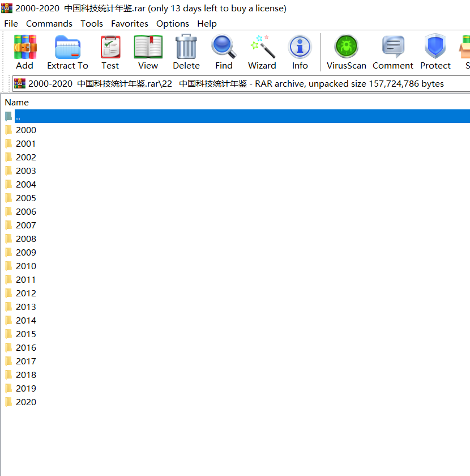
Task: Click the Delete trash can icon
Action: click(x=186, y=46)
